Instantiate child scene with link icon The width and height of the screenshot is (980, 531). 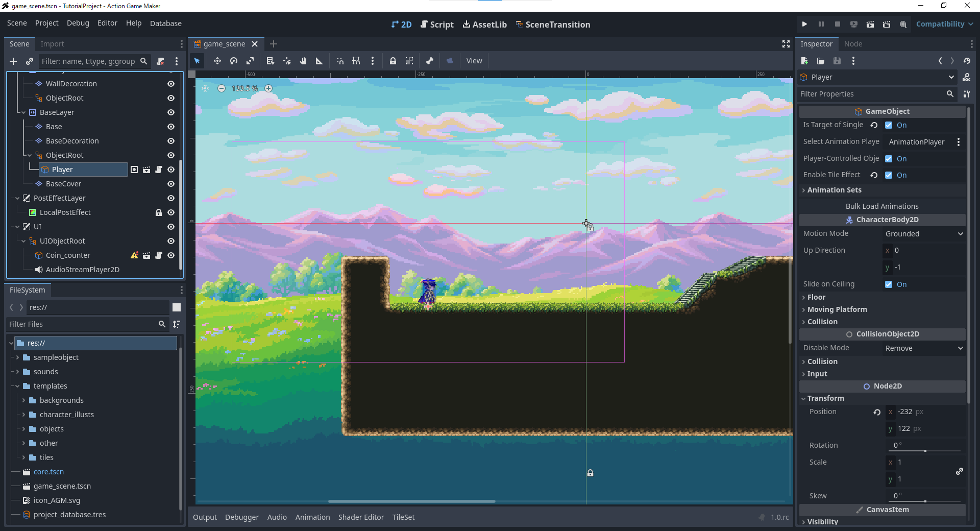coord(30,61)
